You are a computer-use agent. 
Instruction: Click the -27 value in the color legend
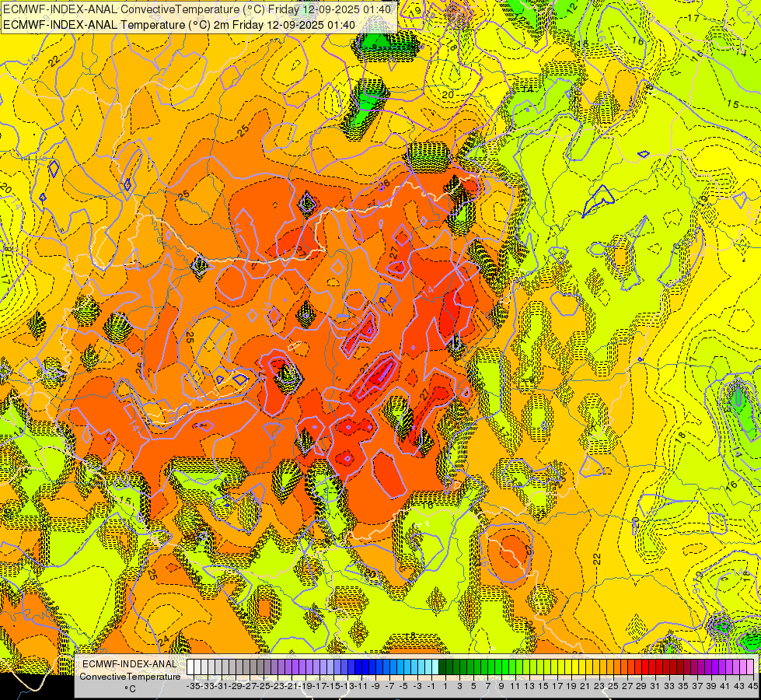point(250,686)
